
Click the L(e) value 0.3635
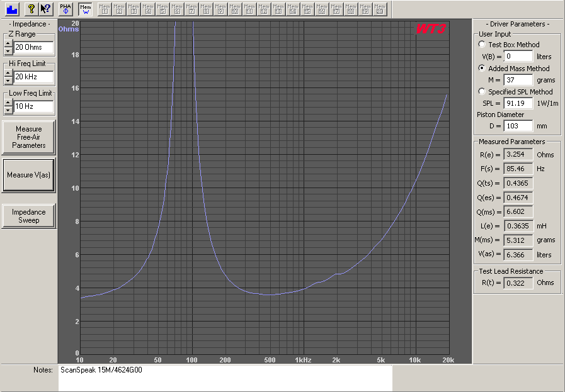tap(518, 226)
